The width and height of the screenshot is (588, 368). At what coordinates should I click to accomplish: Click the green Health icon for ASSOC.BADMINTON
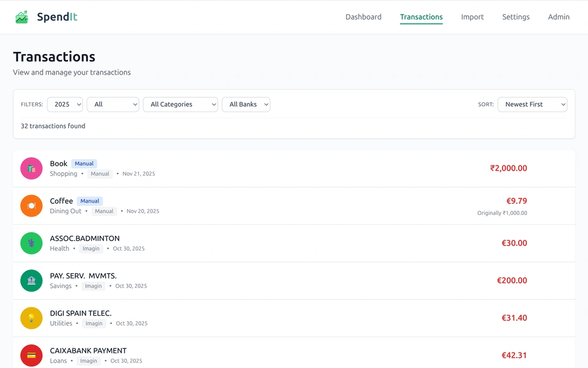point(32,243)
